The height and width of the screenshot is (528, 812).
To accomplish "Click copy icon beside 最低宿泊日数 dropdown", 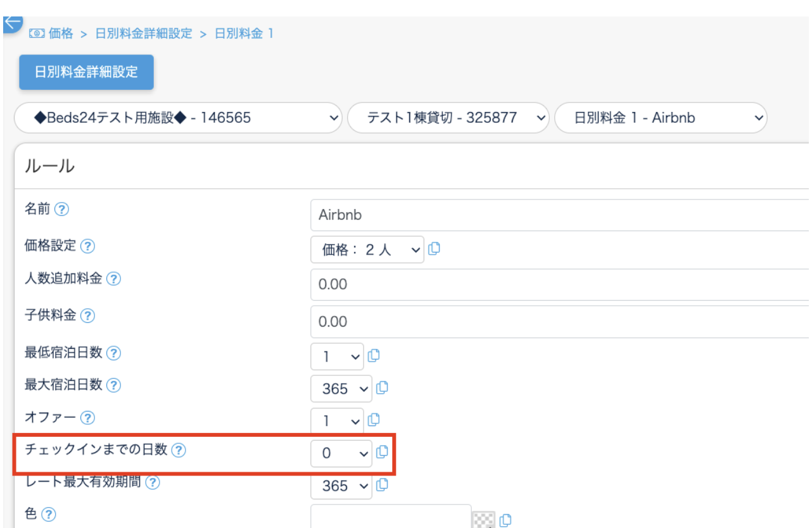I will pyautogui.click(x=373, y=356).
